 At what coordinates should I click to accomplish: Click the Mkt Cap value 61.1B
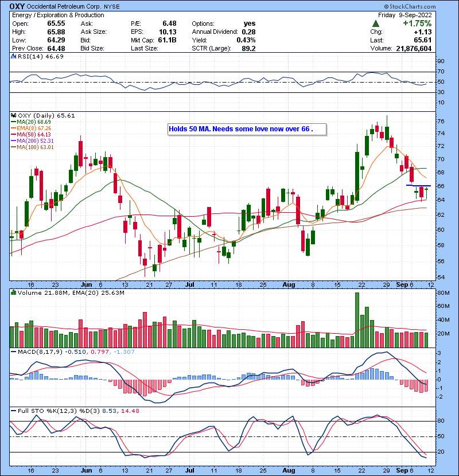point(167,40)
